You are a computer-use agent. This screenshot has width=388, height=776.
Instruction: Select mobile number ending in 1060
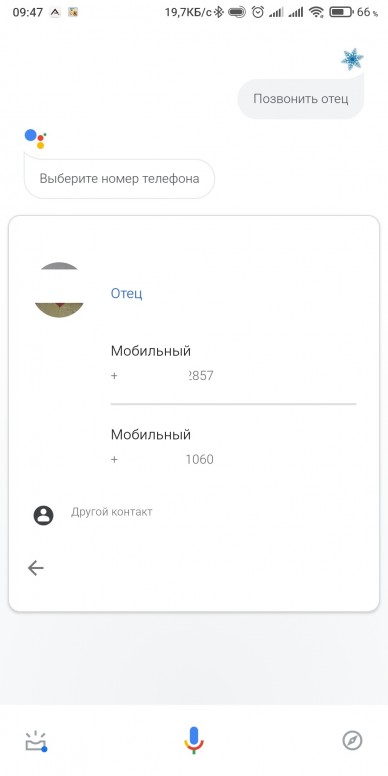point(233,446)
